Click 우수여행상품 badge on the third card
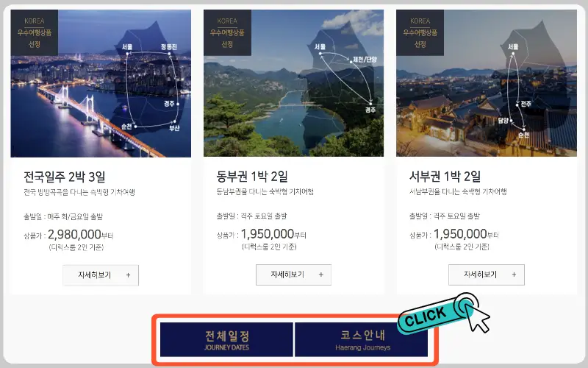Image resolution: width=588 pixels, height=368 pixels. tap(420, 32)
